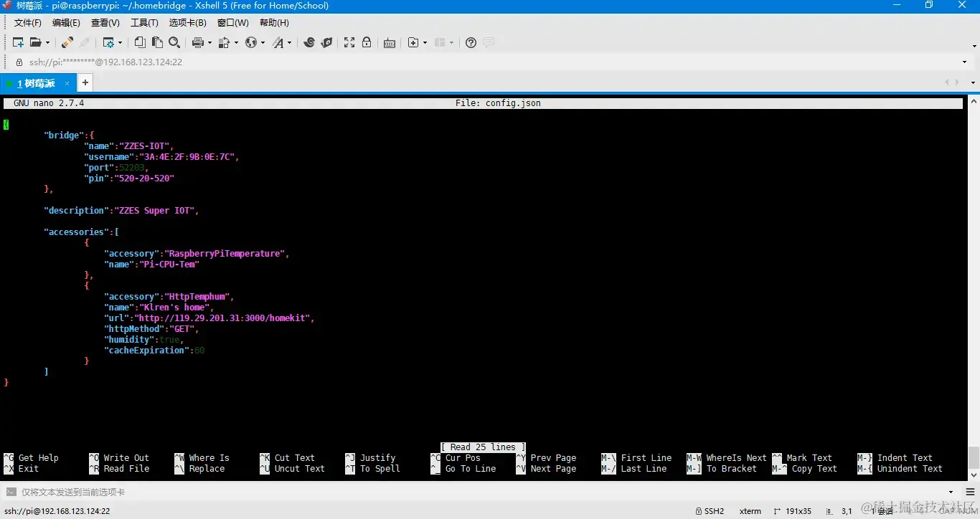
Task: Click the cacheExpiration value 60
Action: coord(199,351)
